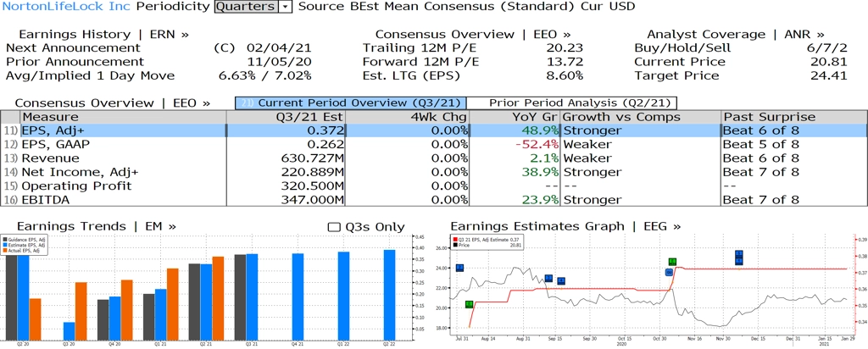Open the Periodicity Quarters dropdown
The width and height of the screenshot is (868, 349).
253,7
